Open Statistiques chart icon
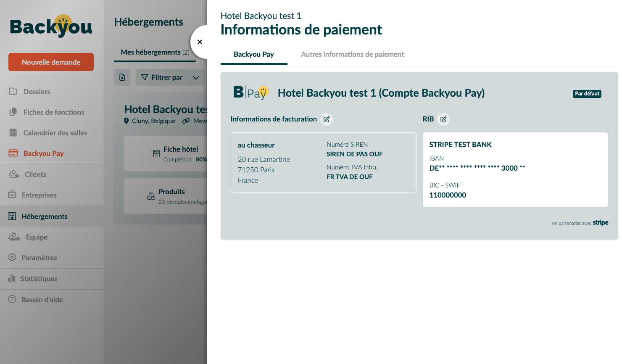Screen dimensions: 622x364 pyautogui.click(x=12, y=278)
